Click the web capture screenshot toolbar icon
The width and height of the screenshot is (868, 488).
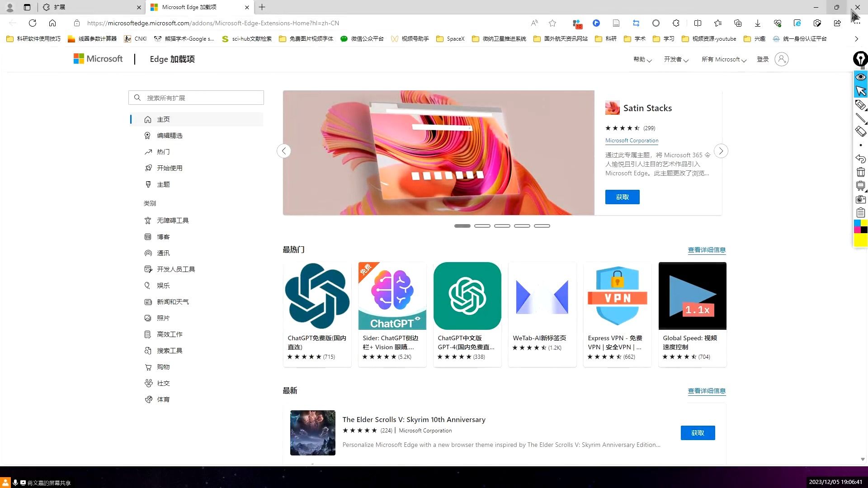tap(817, 23)
